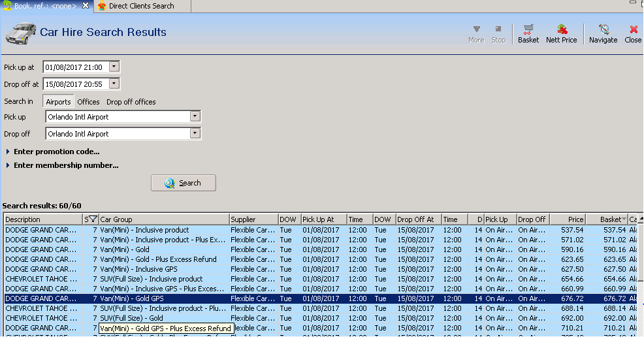
Task: Click the Basket column sort arrow
Action: 624,219
